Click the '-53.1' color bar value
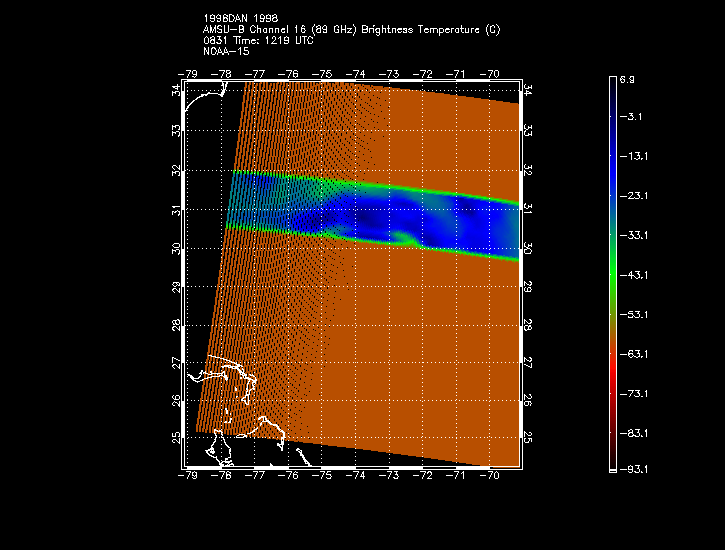Image resolution: width=725 pixels, height=550 pixels. click(x=634, y=315)
